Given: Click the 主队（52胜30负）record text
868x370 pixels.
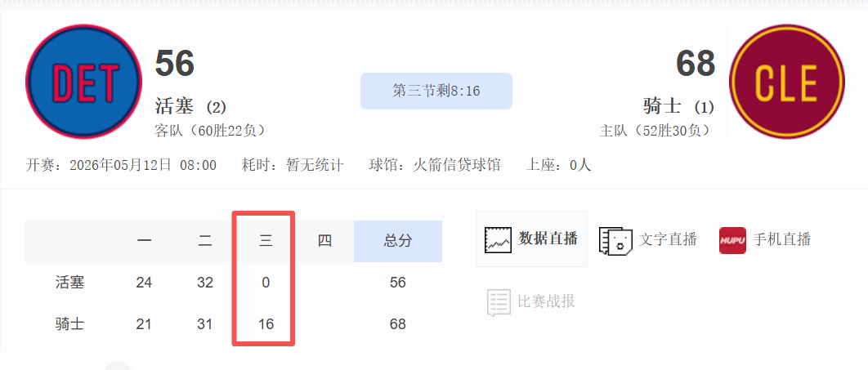Looking at the screenshot, I should click(655, 131).
